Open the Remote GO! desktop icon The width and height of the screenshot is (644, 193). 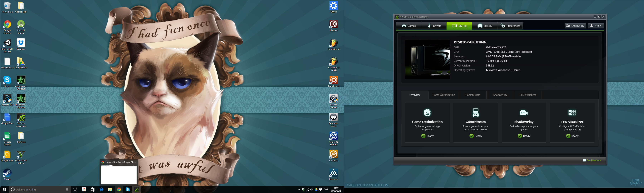[x=7, y=100]
